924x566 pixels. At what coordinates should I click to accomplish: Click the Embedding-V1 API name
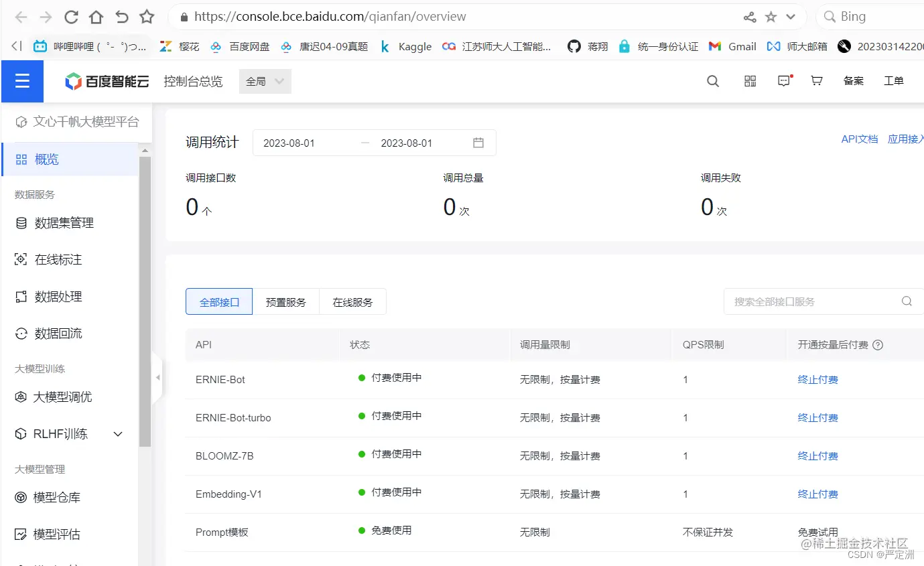point(228,494)
